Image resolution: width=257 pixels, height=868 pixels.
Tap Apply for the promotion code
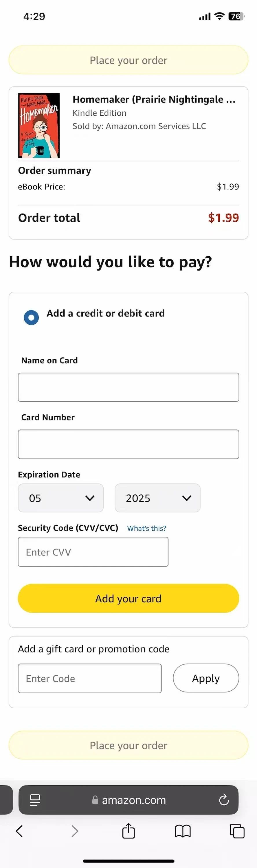206,678
